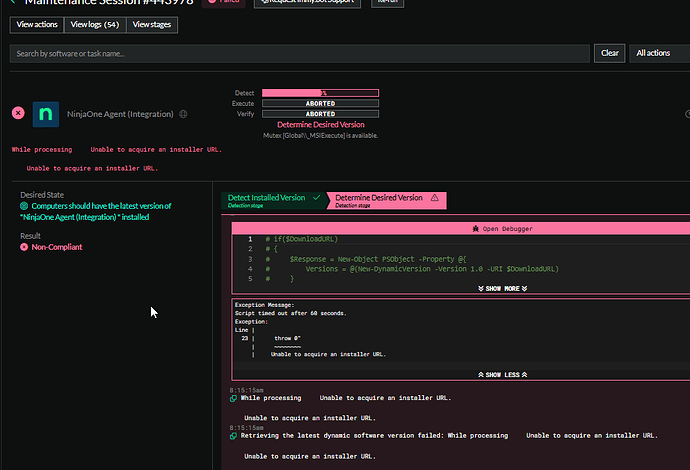Click the Execute ABORTED status bar
The width and height of the screenshot is (690, 470).
point(320,103)
